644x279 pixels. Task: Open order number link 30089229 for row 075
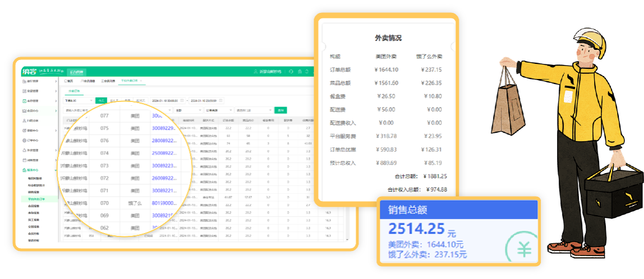[x=164, y=128]
